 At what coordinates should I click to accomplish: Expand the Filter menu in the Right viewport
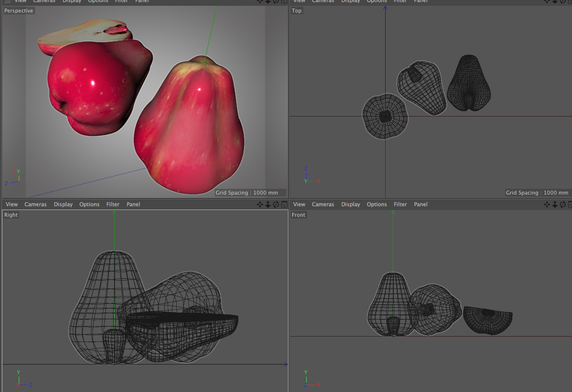coord(113,205)
